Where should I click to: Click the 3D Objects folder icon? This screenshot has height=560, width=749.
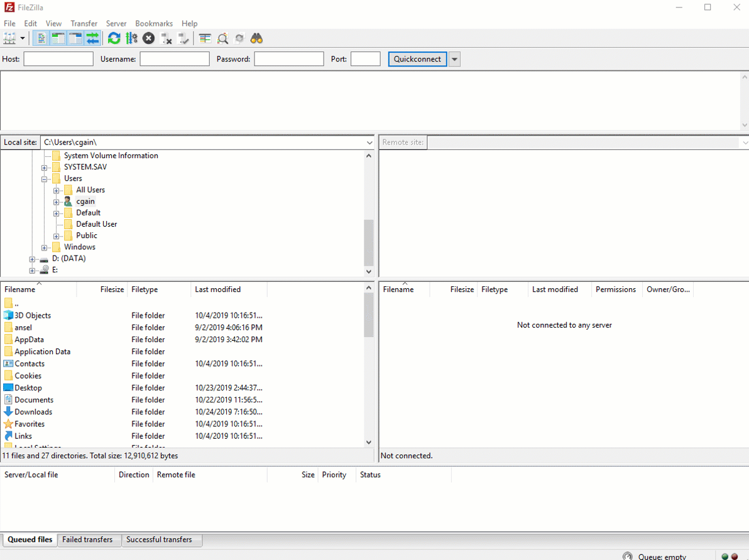[8, 315]
